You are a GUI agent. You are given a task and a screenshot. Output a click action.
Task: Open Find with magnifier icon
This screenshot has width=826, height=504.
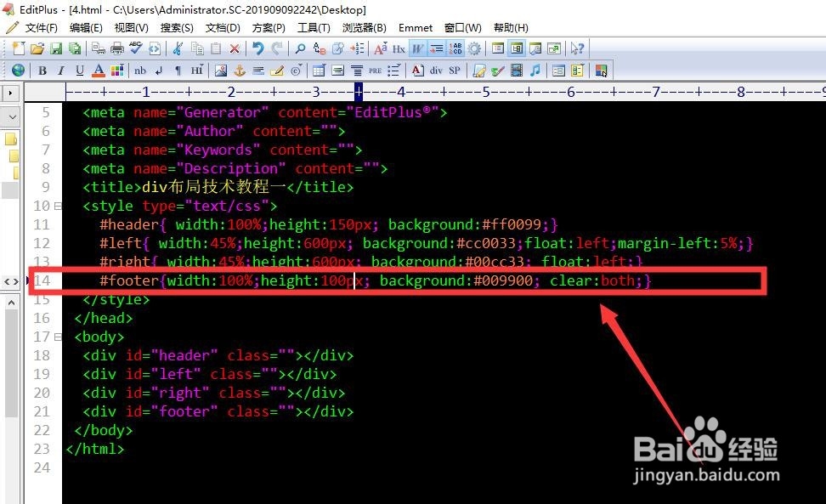click(300, 49)
